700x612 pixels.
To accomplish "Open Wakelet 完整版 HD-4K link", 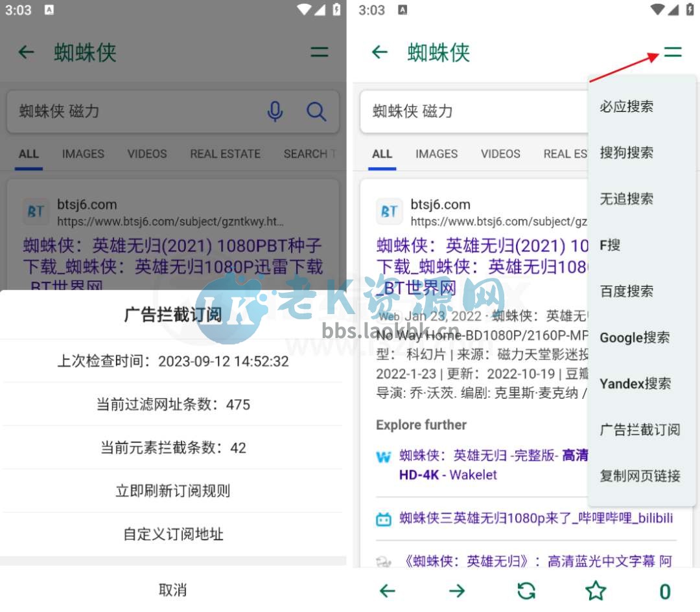I will [493, 465].
